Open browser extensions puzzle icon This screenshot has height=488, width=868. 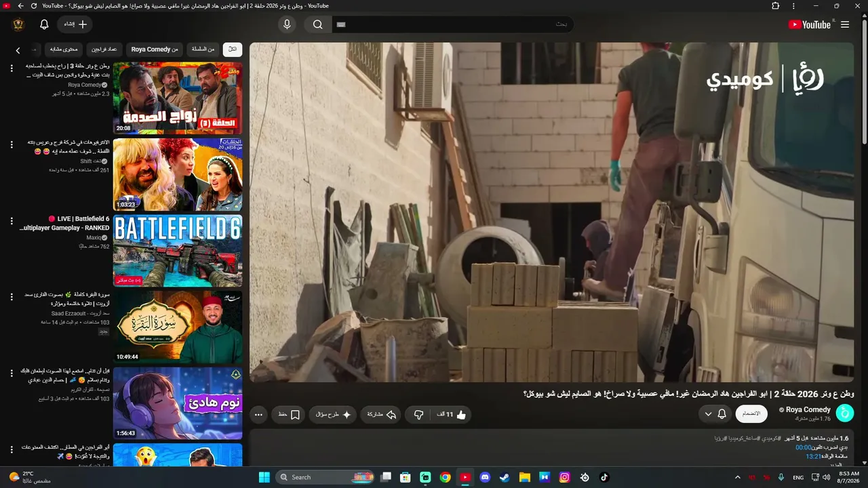click(776, 6)
